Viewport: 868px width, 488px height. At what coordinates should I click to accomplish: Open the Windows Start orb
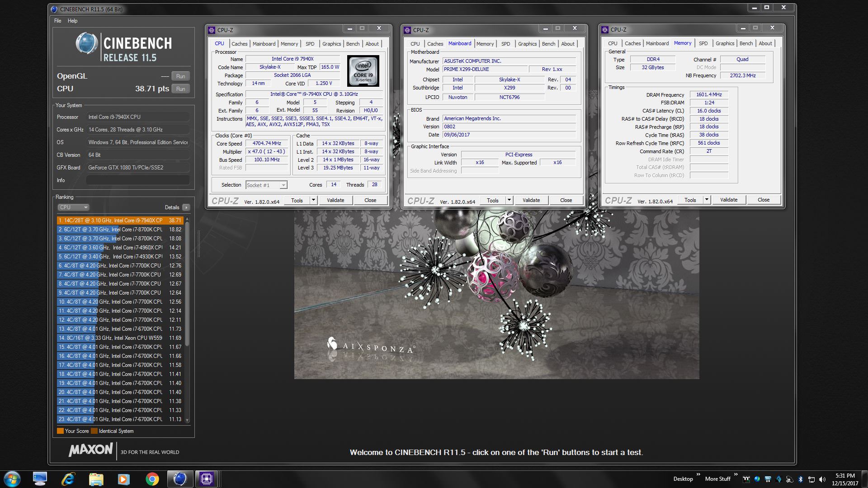pyautogui.click(x=12, y=479)
